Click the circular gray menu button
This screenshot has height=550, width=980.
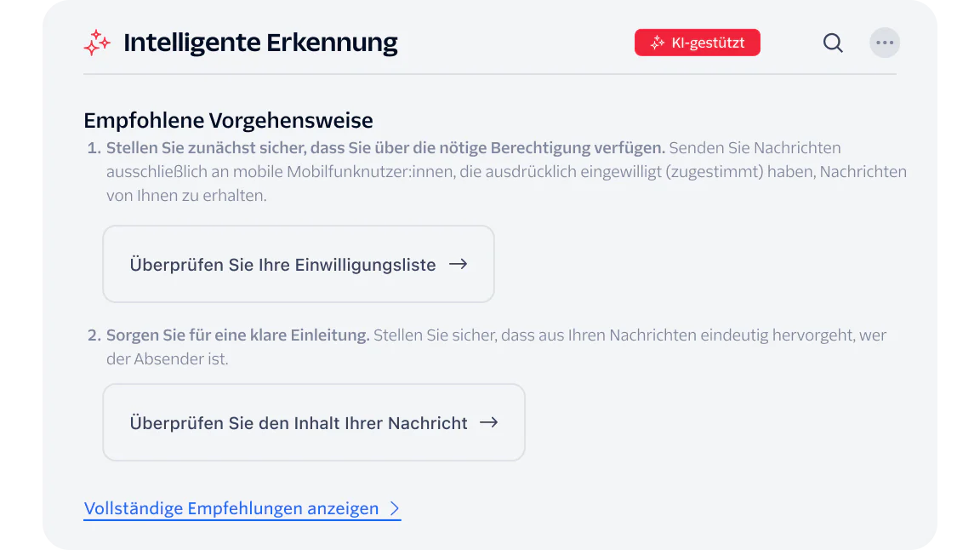[885, 43]
